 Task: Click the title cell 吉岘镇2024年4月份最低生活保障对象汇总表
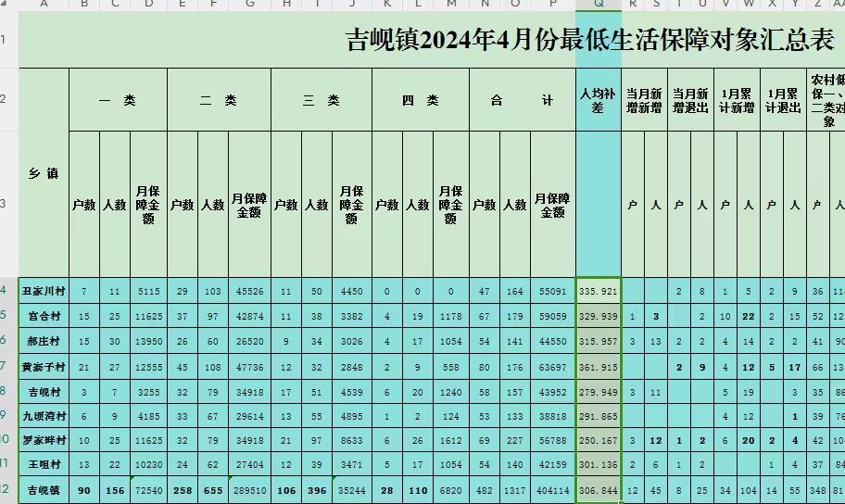point(590,40)
